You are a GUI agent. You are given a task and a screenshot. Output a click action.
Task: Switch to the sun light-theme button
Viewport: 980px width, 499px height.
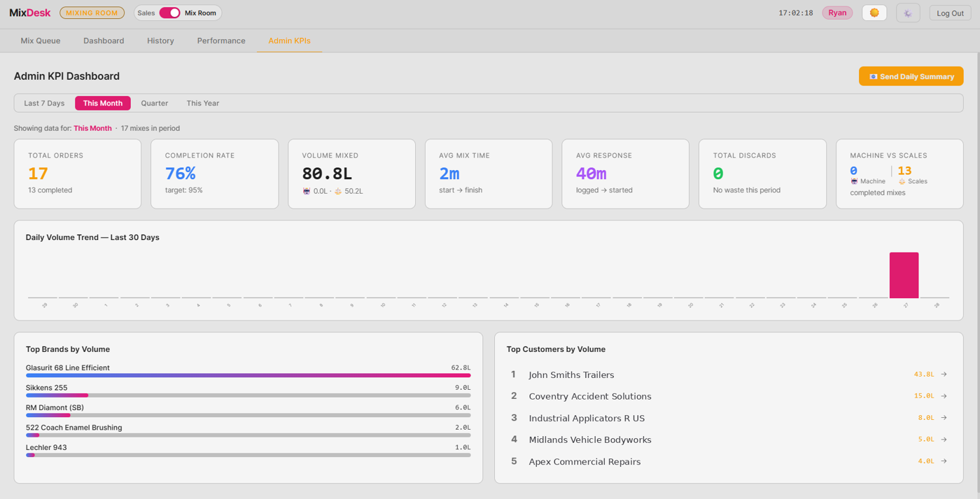click(874, 13)
